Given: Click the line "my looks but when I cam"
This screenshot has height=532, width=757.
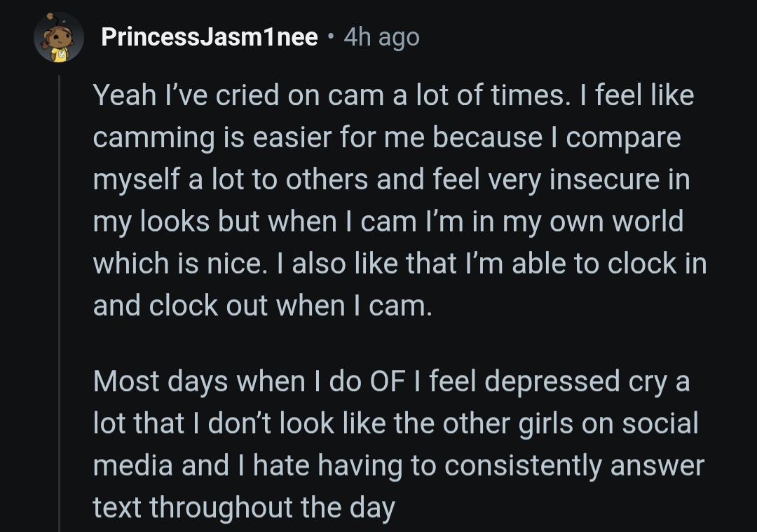Looking at the screenshot, I should pos(388,221).
